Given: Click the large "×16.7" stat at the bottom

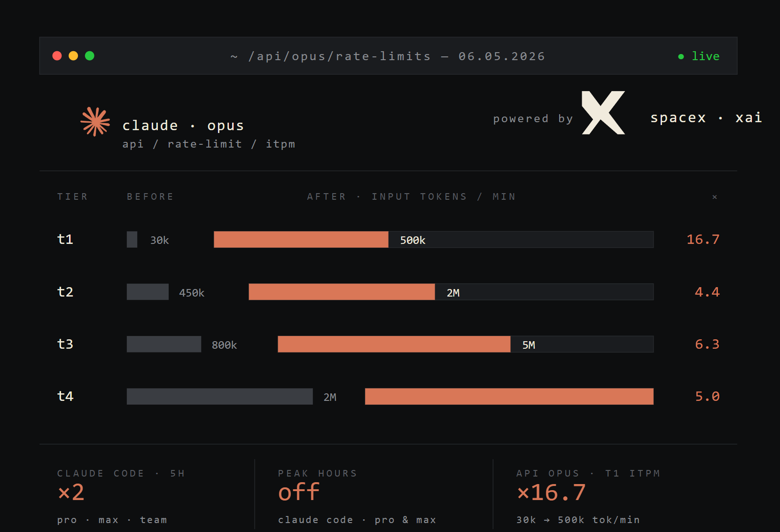Looking at the screenshot, I should coord(551,492).
